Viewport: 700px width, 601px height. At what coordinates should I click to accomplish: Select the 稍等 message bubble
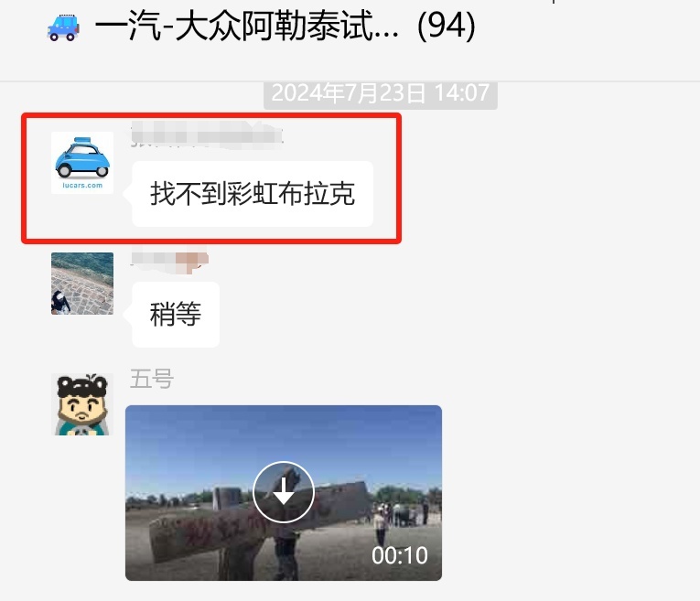point(176,315)
